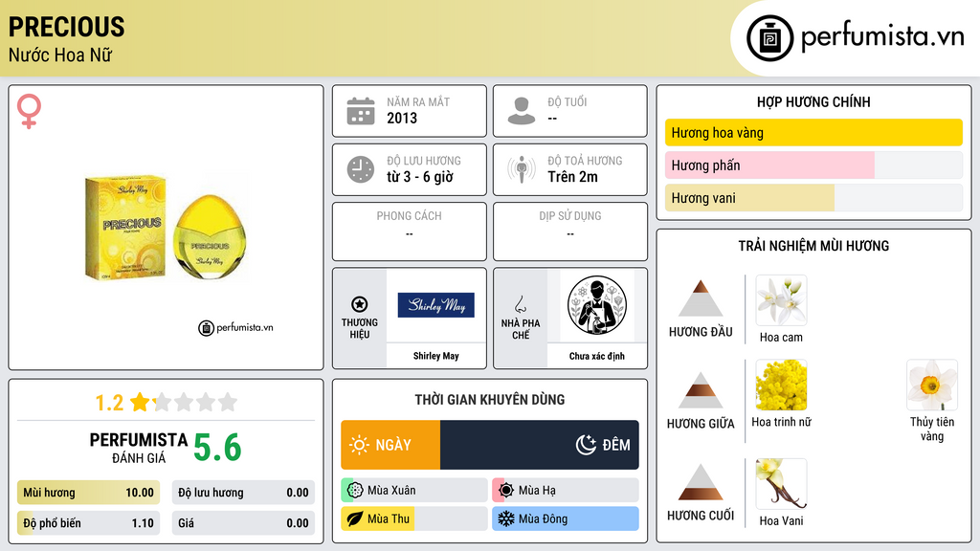Click the HƯƠNG GIỮA label
The image size is (980, 551).
click(x=701, y=424)
